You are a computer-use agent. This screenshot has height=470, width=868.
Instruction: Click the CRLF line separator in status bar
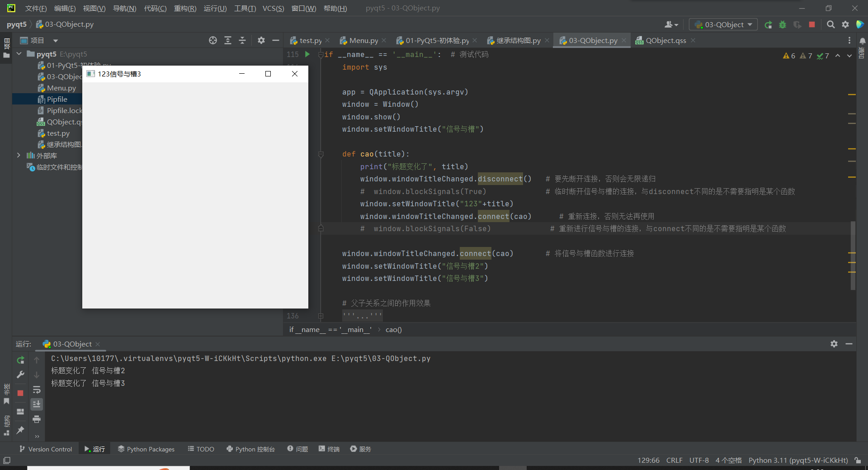point(674,460)
